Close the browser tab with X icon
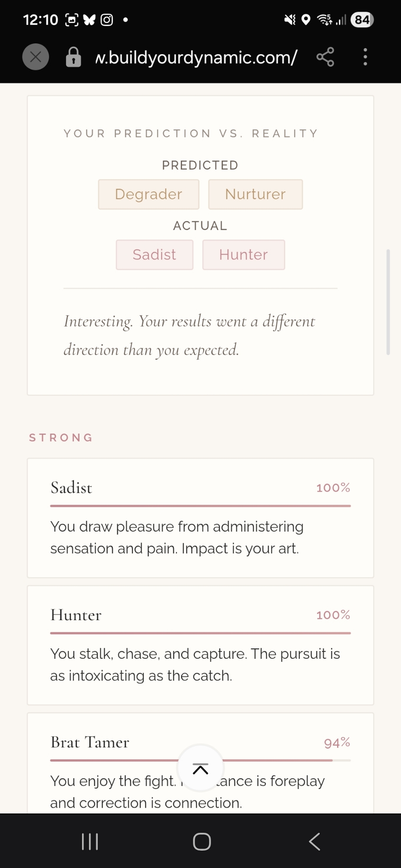Viewport: 401px width, 868px height. (36, 57)
